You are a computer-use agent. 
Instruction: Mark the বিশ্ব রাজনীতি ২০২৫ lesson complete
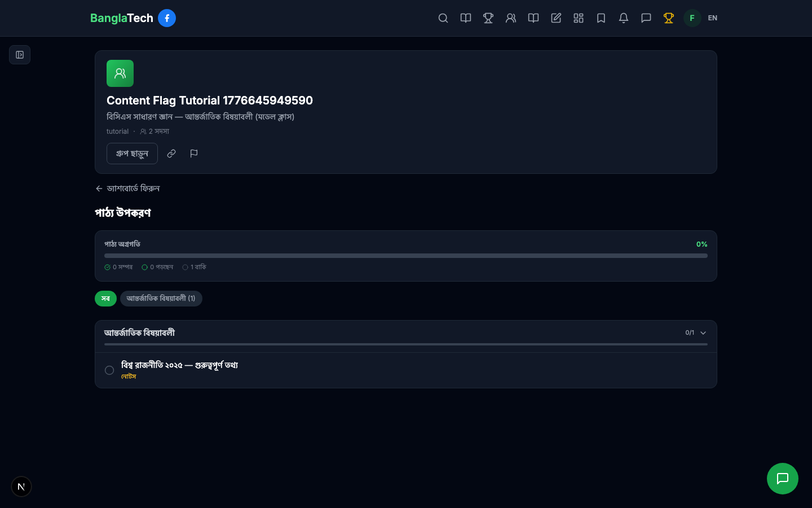pyautogui.click(x=109, y=370)
